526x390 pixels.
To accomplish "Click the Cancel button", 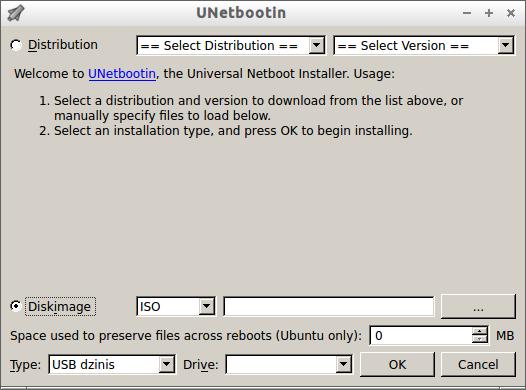I will [478, 365].
